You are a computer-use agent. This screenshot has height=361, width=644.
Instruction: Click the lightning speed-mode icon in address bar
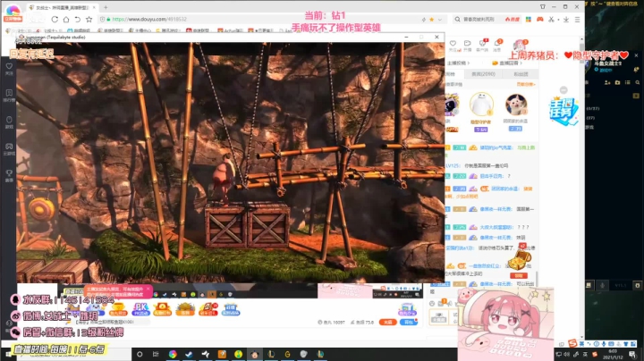(x=423, y=20)
